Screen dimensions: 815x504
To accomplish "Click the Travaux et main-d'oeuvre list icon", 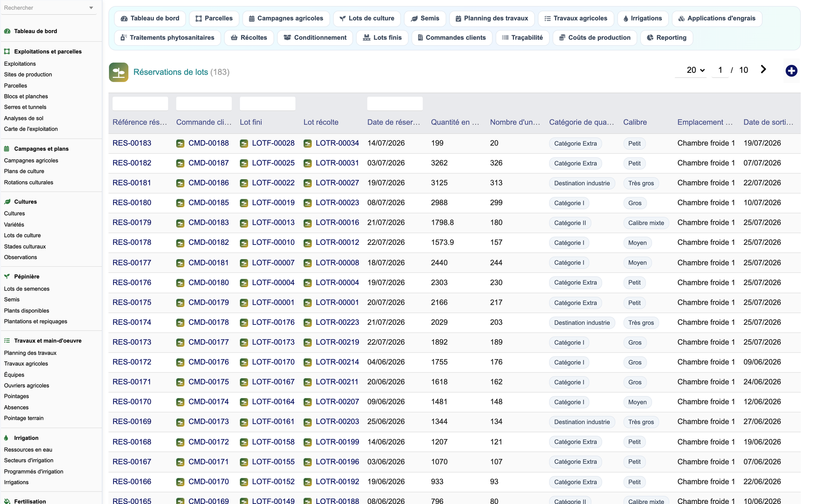I will click(7, 341).
